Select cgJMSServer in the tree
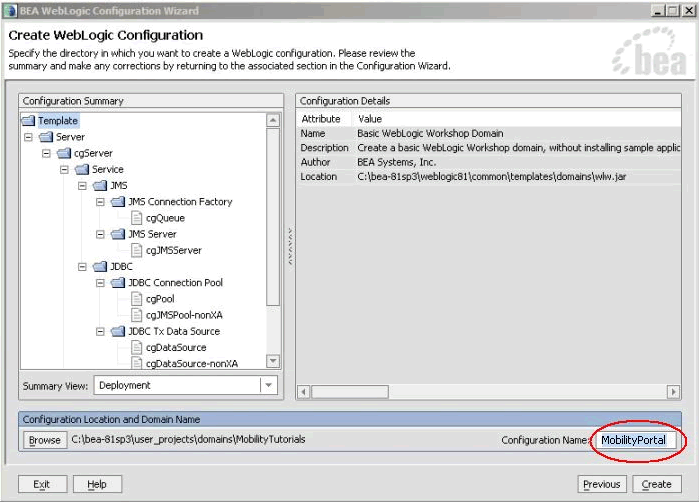The image size is (699, 502). [x=174, y=251]
